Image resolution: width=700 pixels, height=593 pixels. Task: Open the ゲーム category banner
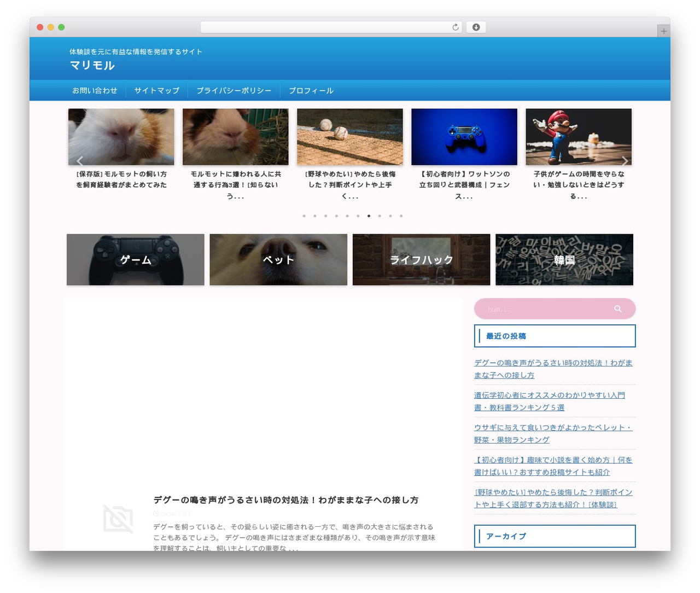click(x=136, y=260)
